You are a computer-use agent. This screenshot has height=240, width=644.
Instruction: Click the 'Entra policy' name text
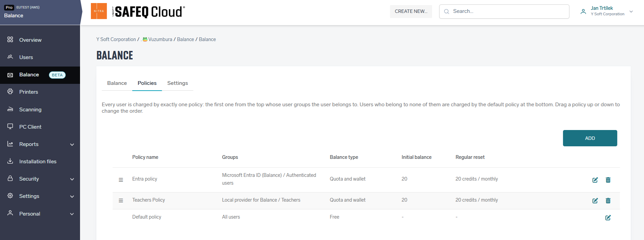145,179
